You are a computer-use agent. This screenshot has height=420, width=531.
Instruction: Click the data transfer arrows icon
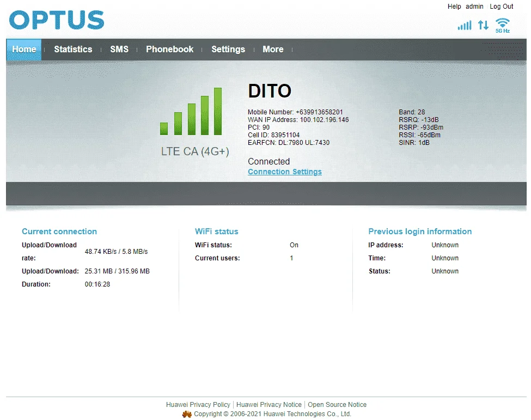[x=483, y=25]
